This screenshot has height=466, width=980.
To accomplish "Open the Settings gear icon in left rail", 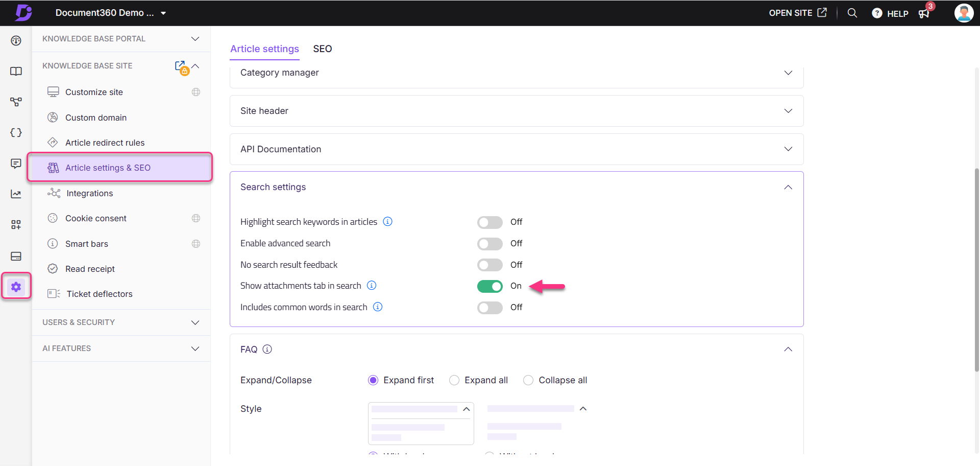I will coord(16,287).
